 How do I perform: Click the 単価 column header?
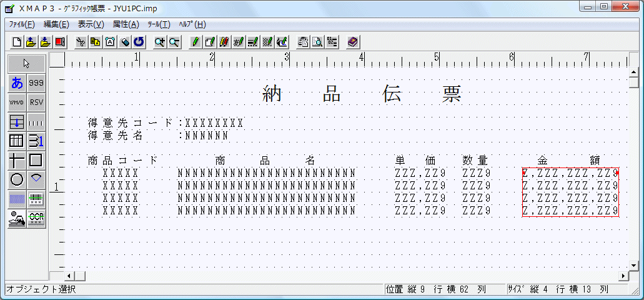point(415,160)
